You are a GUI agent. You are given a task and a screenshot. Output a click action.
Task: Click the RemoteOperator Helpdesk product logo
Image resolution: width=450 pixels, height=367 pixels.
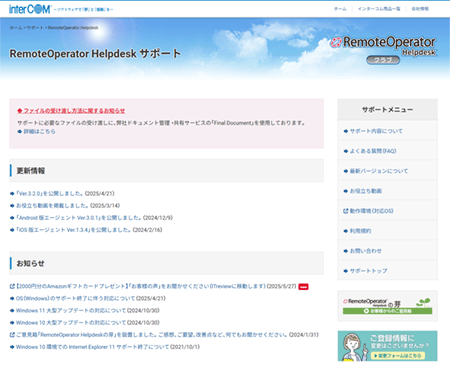click(x=383, y=46)
